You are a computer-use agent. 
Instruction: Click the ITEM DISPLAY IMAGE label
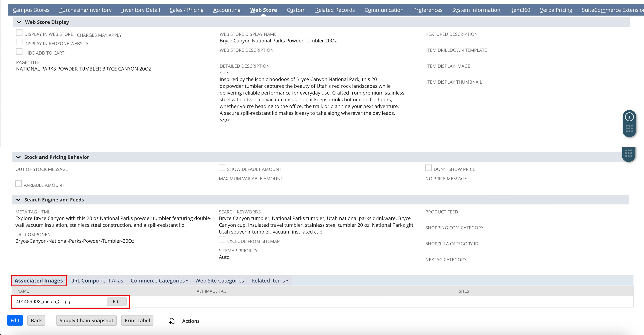click(448, 66)
